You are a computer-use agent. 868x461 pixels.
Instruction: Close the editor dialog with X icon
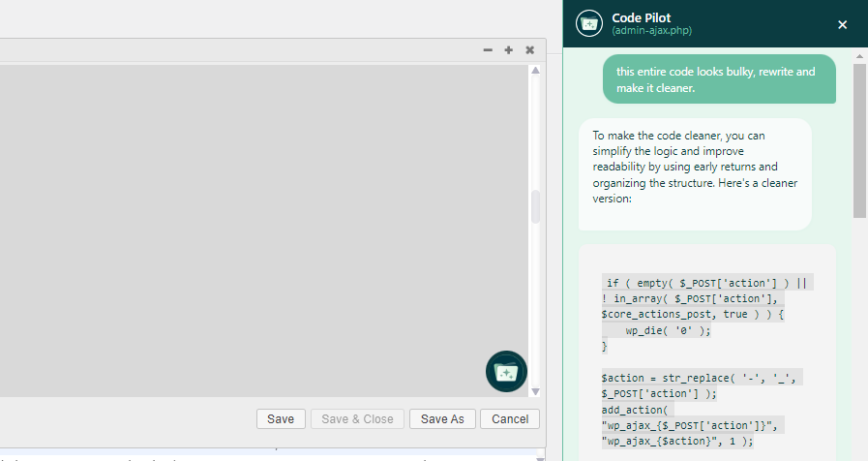pos(529,49)
